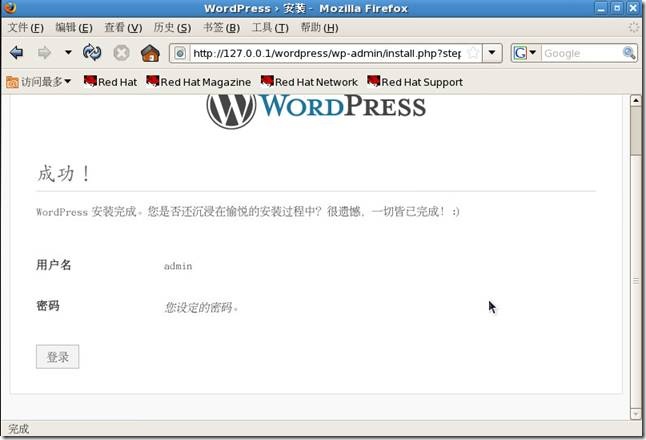
Task: Open the Google search engine selector
Action: [525, 53]
